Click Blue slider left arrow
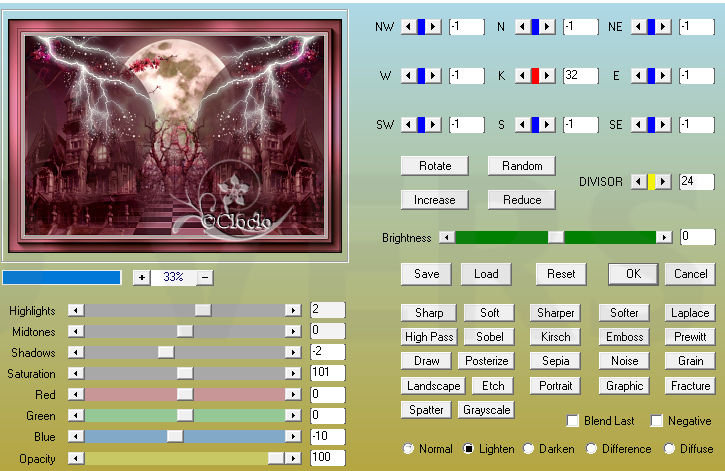Viewport: 725px width, 471px height. [76, 436]
